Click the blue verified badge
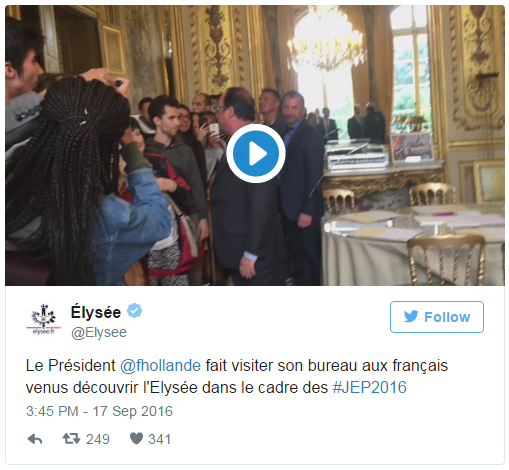Screen dimensions: 509x470 point(134,311)
